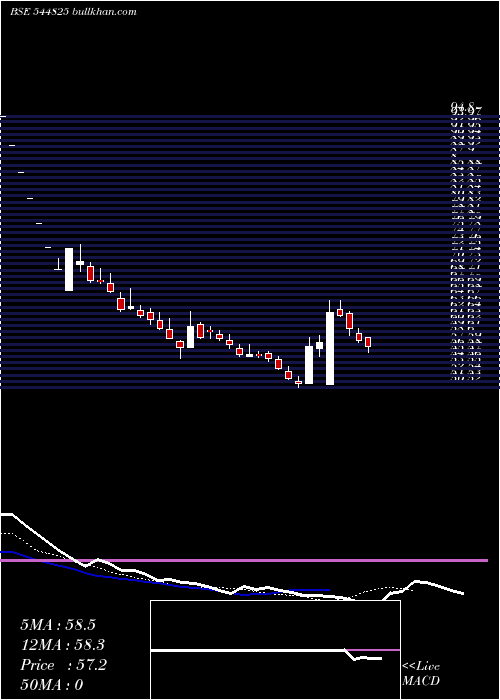Click the pink horizontal line in the MACD box

pyautogui.click(x=373, y=650)
